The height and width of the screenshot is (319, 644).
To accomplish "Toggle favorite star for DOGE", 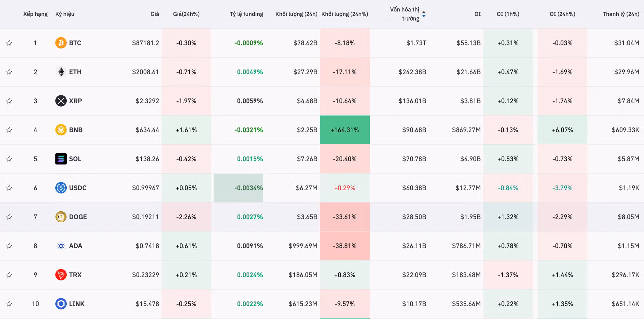I will point(9,217).
